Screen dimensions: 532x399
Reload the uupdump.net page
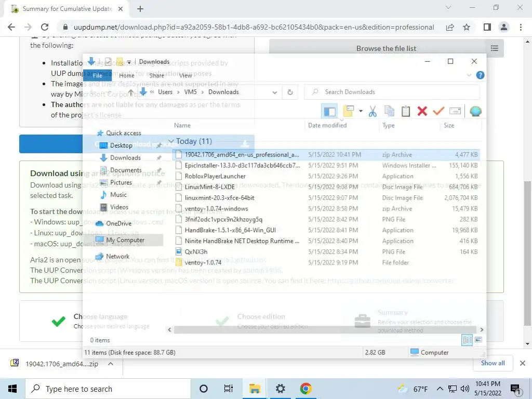click(45, 27)
